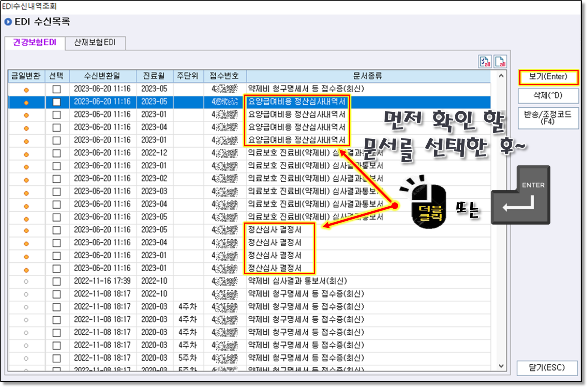Screen dimensions: 588x388
Task: Enable the checkbox for 약제비 심사결과 통보서(최신) row
Action: pos(57,281)
